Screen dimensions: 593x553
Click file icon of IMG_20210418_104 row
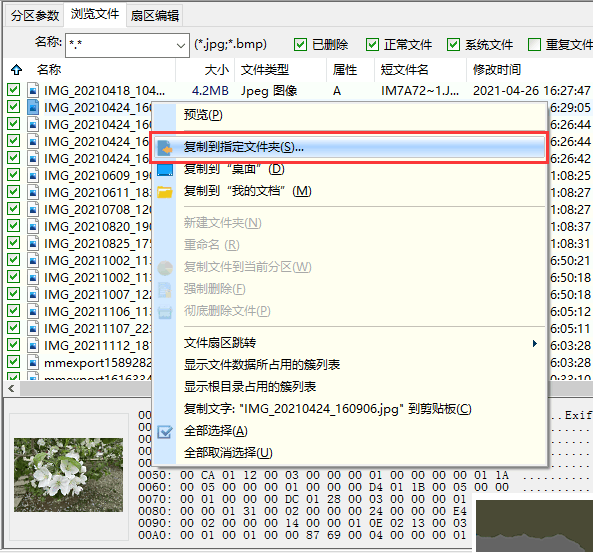point(33,90)
